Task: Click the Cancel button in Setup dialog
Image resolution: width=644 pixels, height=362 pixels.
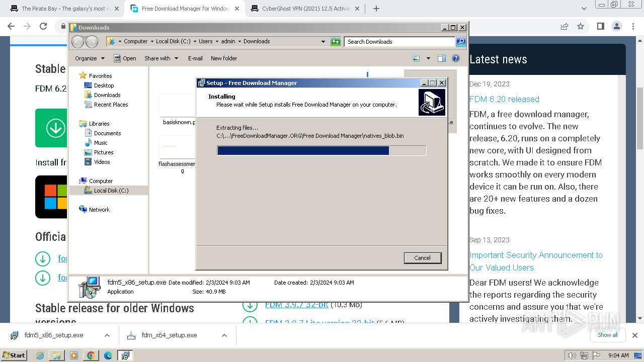Action: 422,258
